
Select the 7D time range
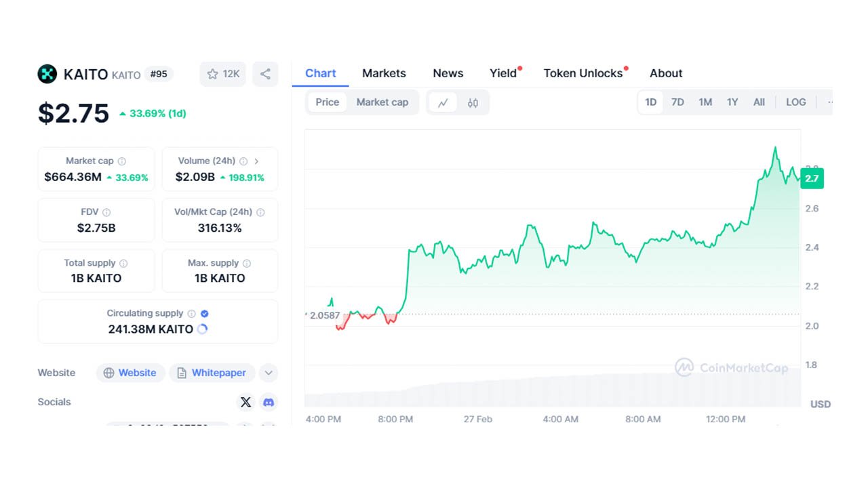(x=677, y=102)
